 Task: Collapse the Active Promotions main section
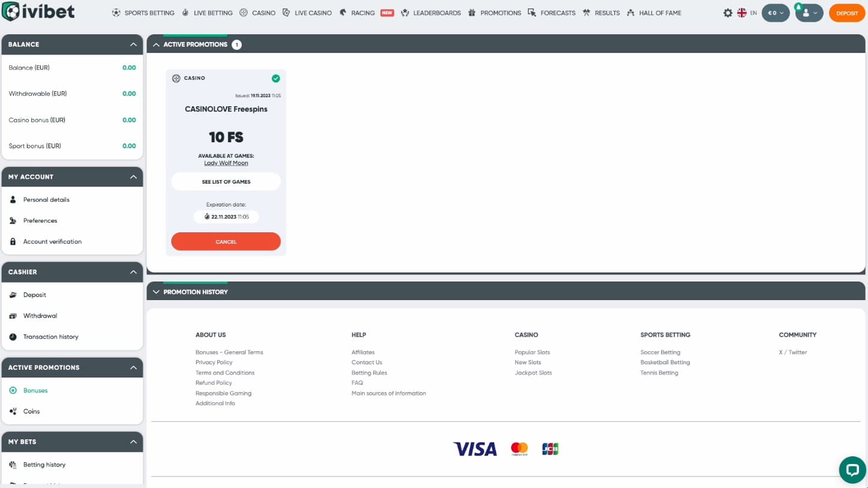pyautogui.click(x=156, y=44)
